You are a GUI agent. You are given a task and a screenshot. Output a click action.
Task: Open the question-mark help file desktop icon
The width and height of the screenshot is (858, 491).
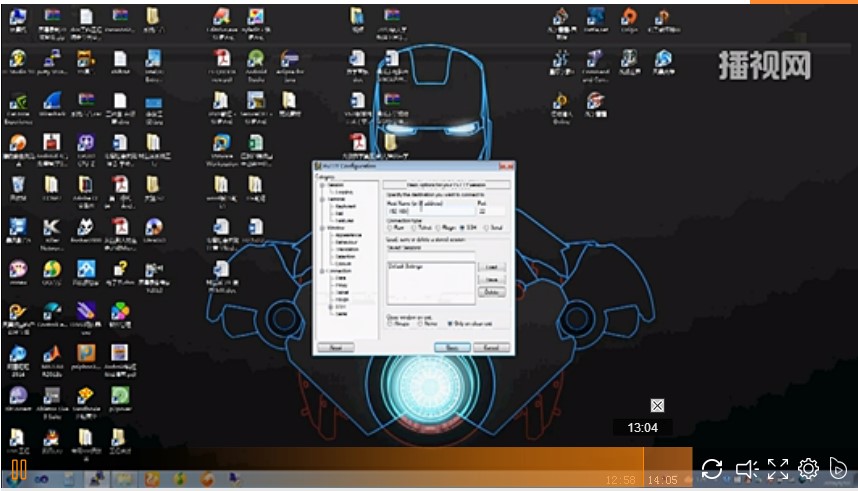tap(120, 272)
